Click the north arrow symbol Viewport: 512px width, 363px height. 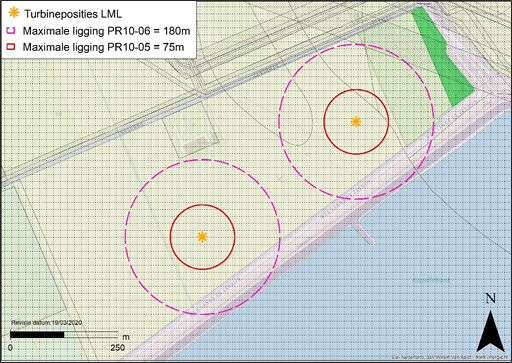click(491, 332)
